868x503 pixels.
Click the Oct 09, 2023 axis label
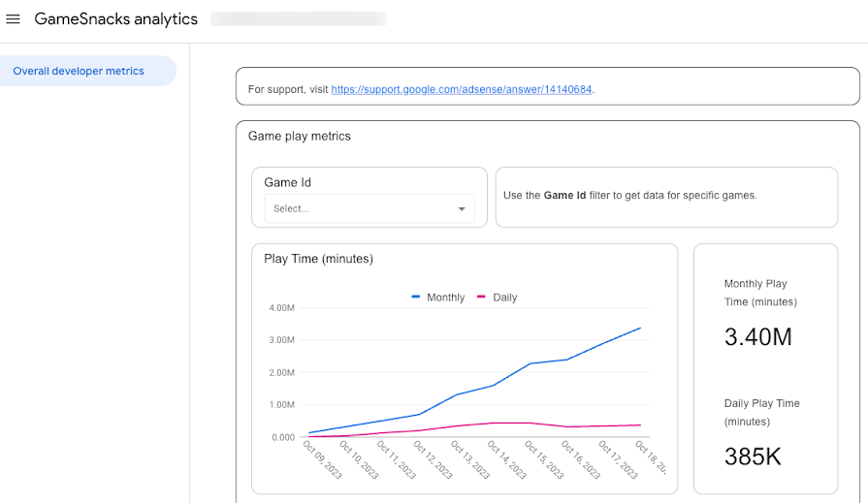point(323,459)
